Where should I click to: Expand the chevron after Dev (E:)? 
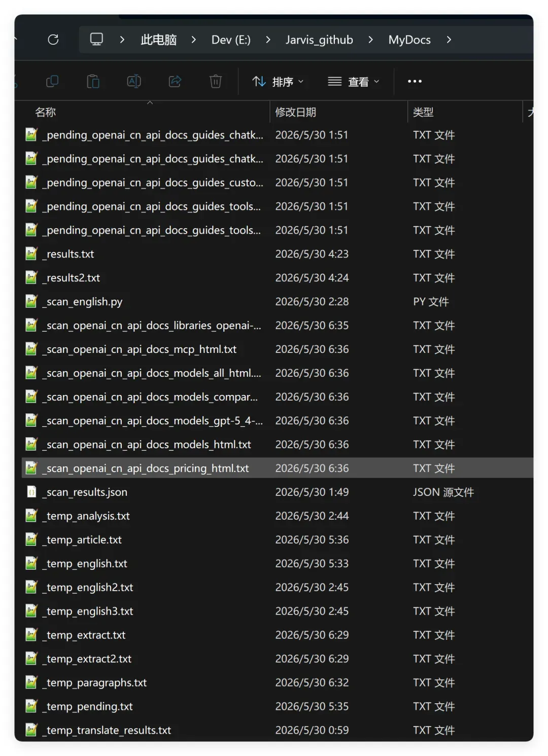[268, 40]
